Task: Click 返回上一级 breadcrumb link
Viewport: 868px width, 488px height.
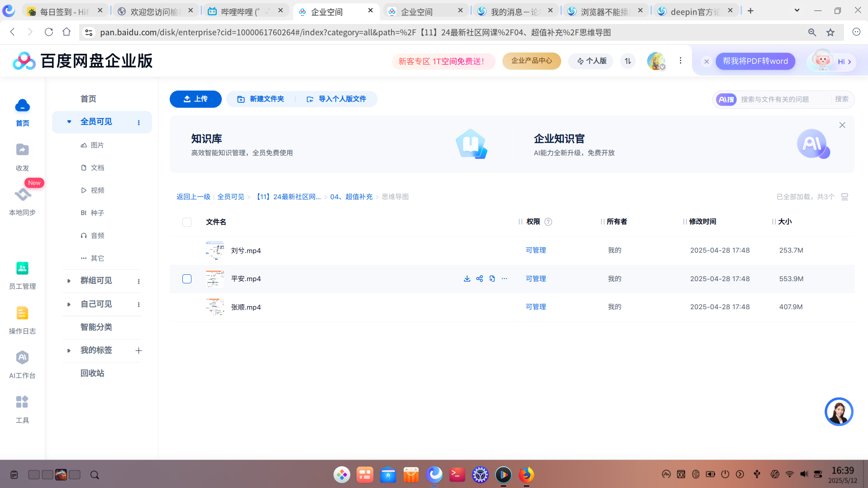Action: point(193,197)
